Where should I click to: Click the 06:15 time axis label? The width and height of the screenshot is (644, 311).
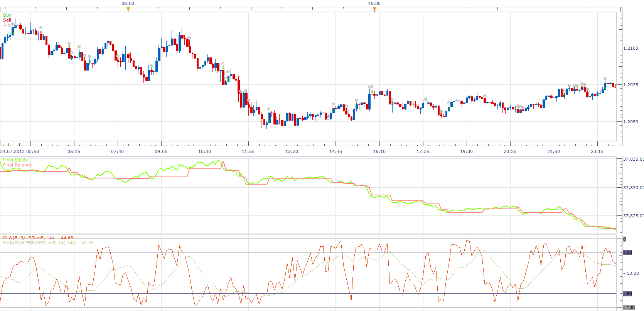click(x=74, y=151)
